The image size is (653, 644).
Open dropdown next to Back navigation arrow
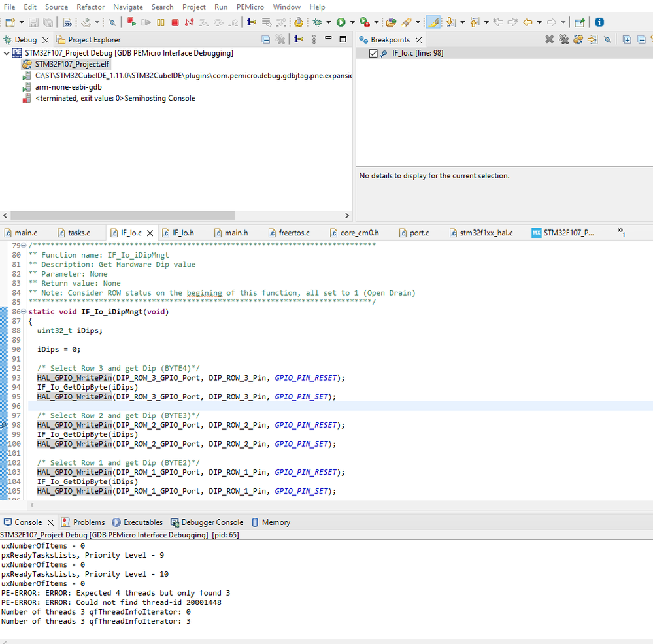[x=539, y=22]
